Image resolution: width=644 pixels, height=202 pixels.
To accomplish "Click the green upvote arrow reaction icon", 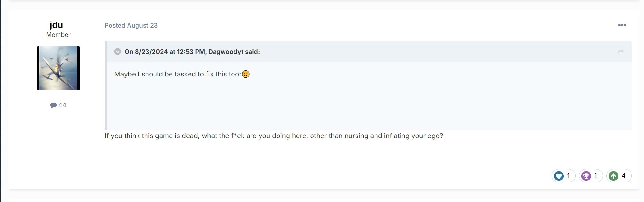I will click(613, 176).
